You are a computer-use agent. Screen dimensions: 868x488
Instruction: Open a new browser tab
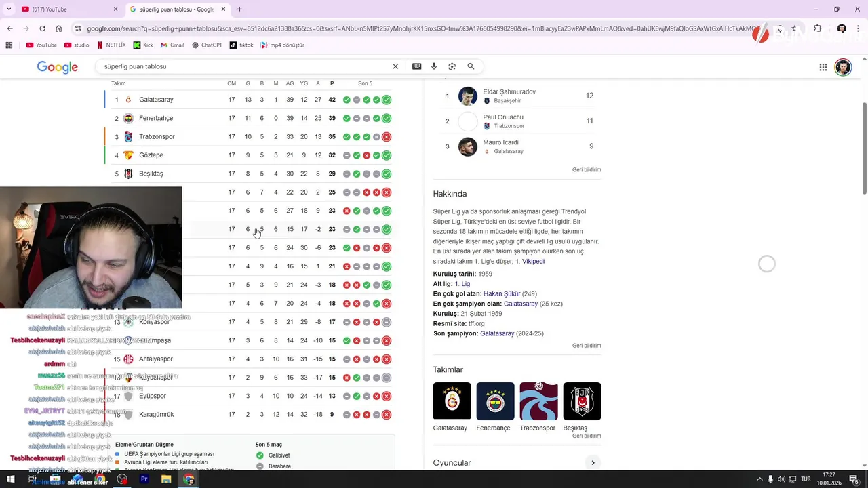click(x=239, y=9)
